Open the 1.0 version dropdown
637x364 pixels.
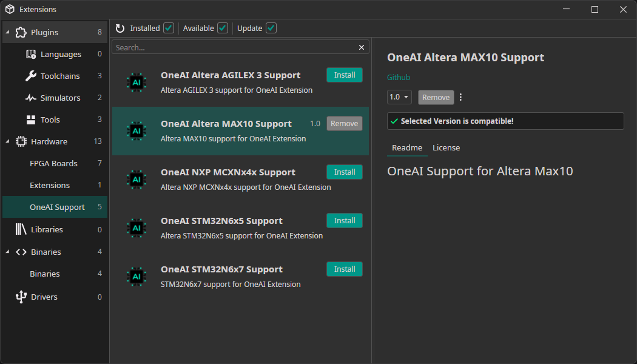[399, 97]
